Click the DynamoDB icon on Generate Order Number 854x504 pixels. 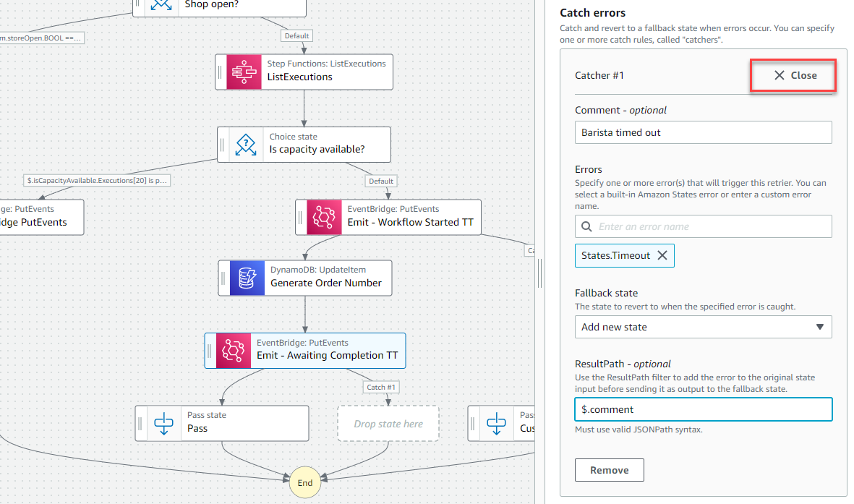click(x=247, y=278)
